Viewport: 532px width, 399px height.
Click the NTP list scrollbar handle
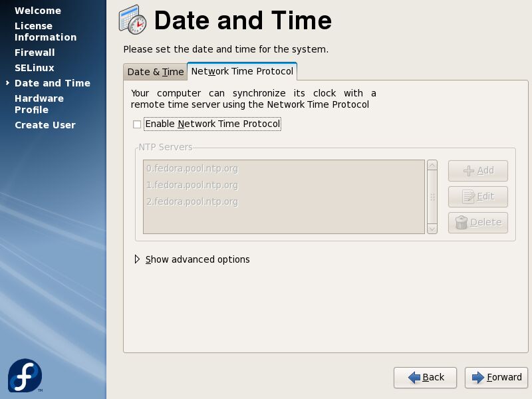(x=432, y=197)
